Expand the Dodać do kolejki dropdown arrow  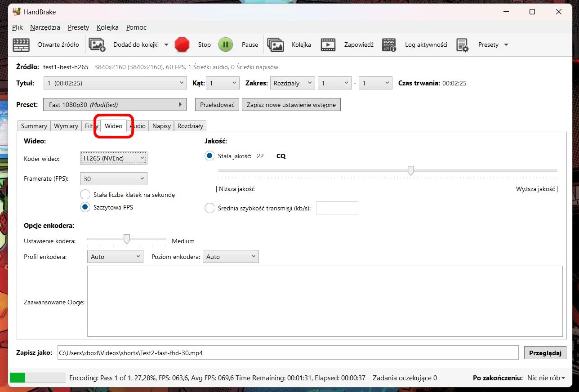pyautogui.click(x=166, y=45)
